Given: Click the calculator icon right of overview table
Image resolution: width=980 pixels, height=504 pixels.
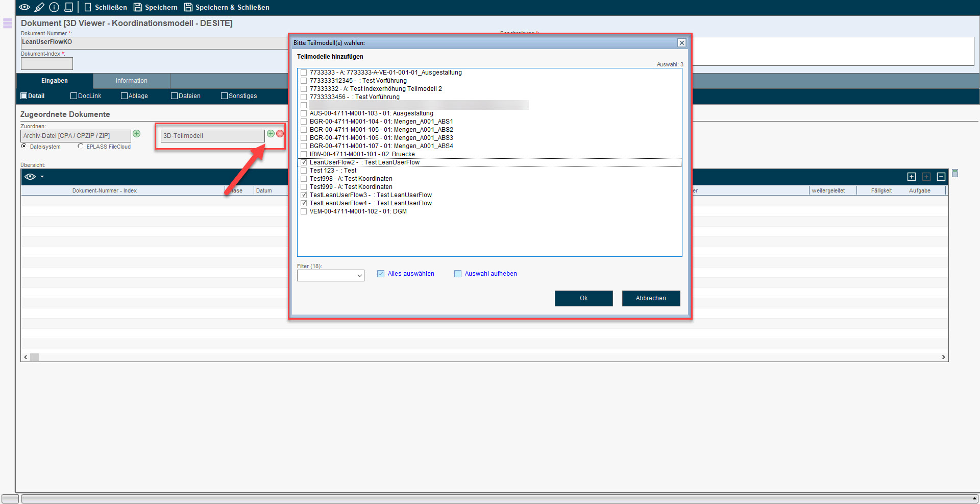Looking at the screenshot, I should pyautogui.click(x=955, y=174).
